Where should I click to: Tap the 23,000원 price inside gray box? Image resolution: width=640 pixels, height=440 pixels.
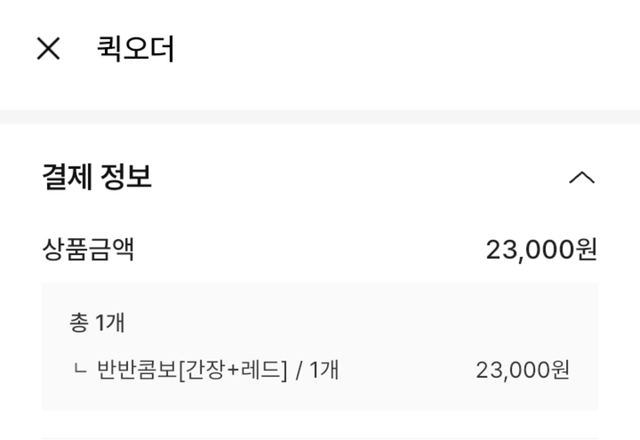point(523,370)
